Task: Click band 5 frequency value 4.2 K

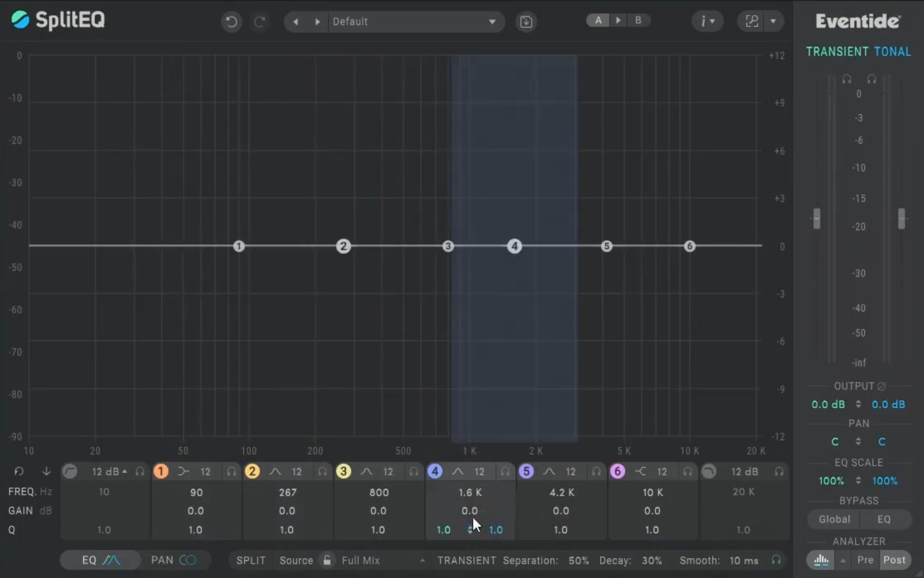Action: point(562,492)
